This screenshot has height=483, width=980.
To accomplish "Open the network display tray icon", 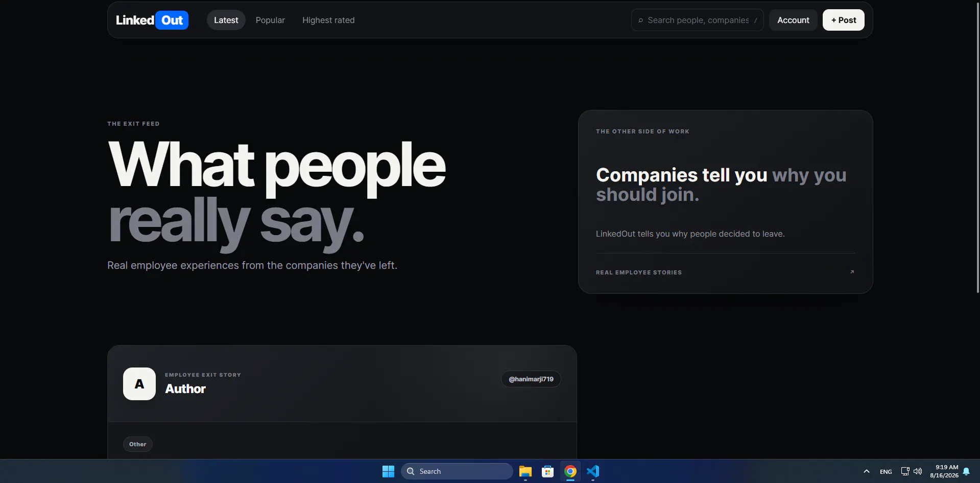I will point(905,471).
